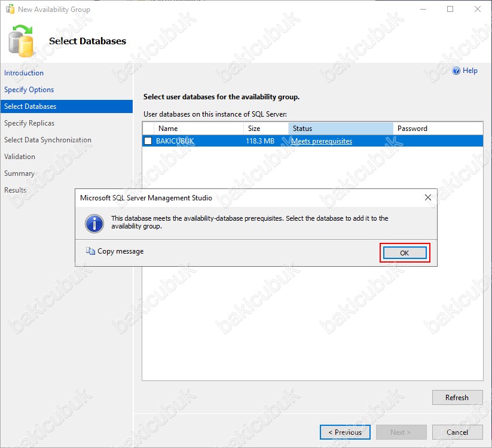
Task: Open the Select Data Synchronization step
Action: tap(48, 140)
